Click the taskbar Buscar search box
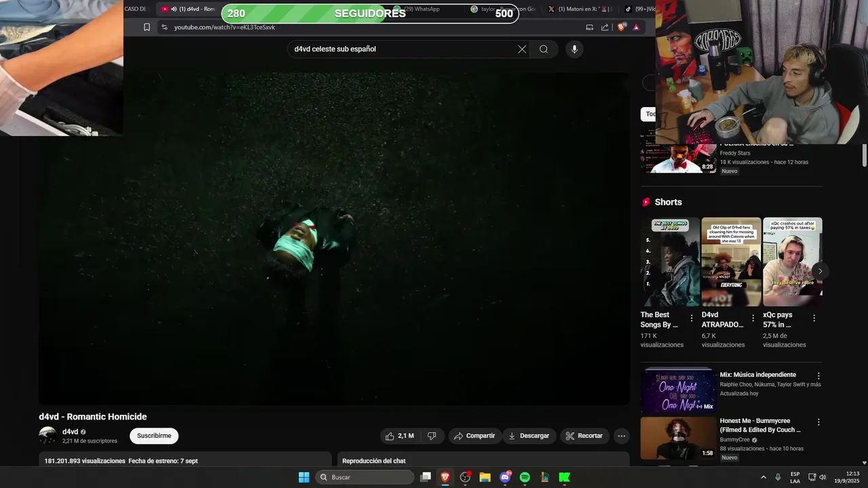 366,477
